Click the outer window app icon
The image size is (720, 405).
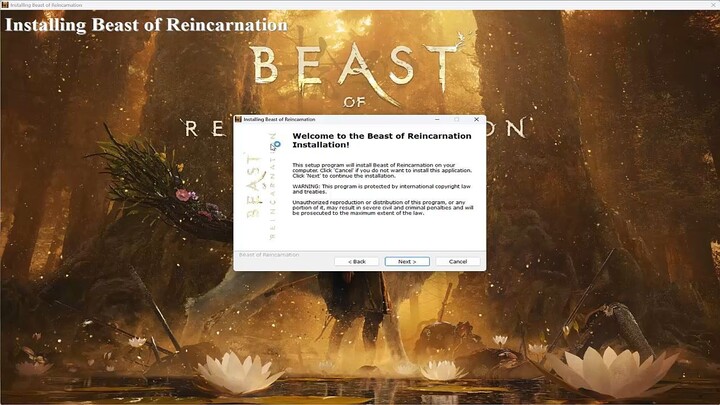pos(5,5)
